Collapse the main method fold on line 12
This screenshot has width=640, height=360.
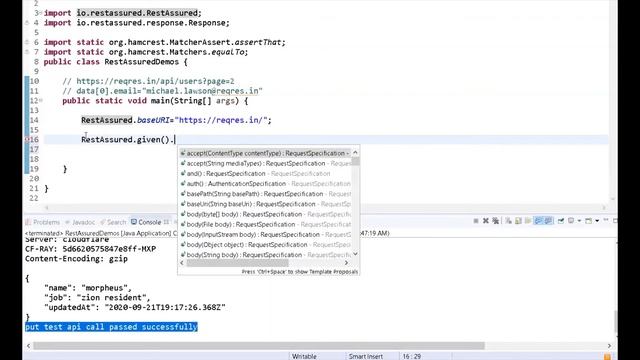tap(40, 100)
